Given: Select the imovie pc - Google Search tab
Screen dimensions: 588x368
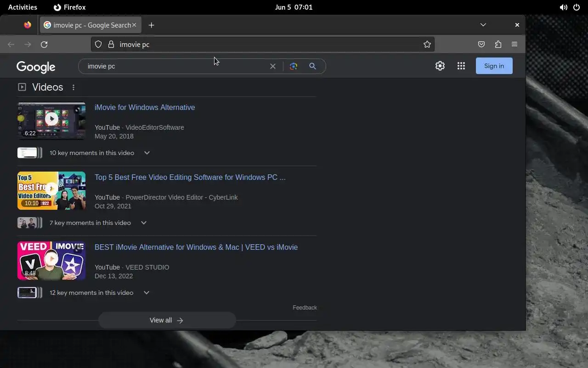Looking at the screenshot, I should click(90, 25).
